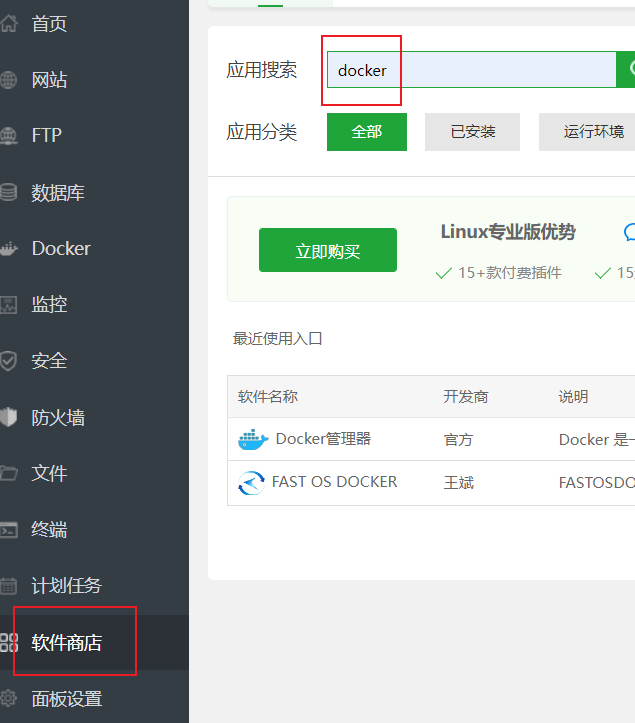Click the 应用搜索 label
This screenshot has width=635, height=723.
coord(261,70)
